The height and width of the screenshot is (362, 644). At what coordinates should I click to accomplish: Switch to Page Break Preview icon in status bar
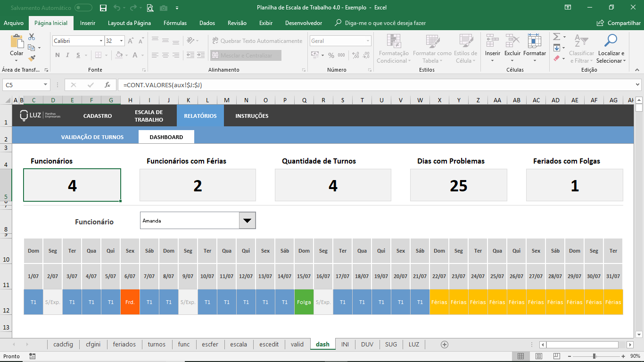point(557,356)
